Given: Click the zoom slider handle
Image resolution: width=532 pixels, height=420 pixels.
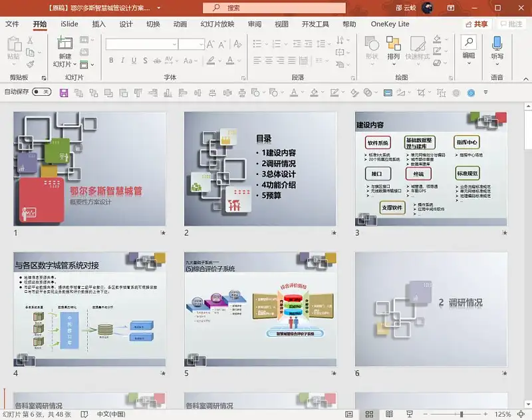Looking at the screenshot, I should pyautogui.click(x=462, y=414).
